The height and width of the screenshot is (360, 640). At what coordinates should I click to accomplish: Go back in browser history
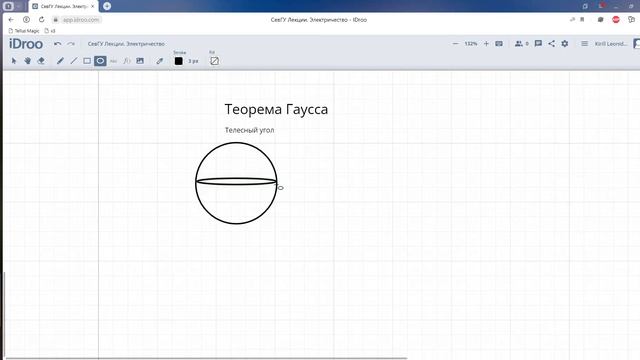click(11, 20)
